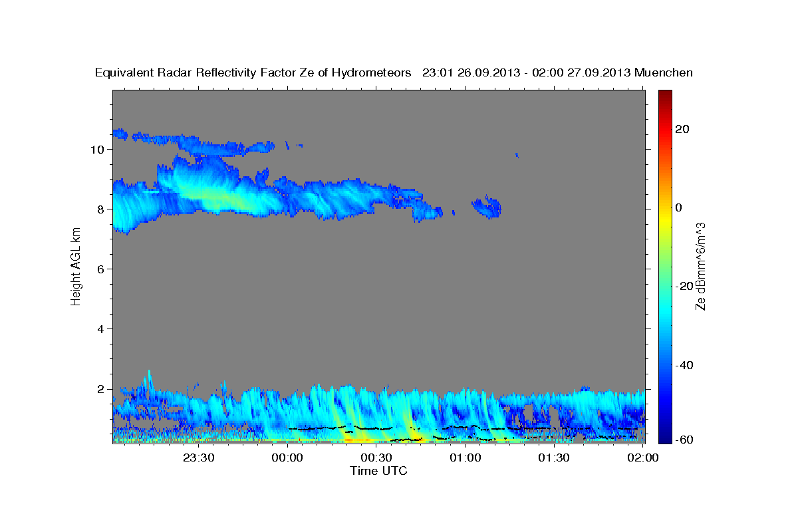Click the height tick label 6
The height and width of the screenshot is (532, 798).
102,269
